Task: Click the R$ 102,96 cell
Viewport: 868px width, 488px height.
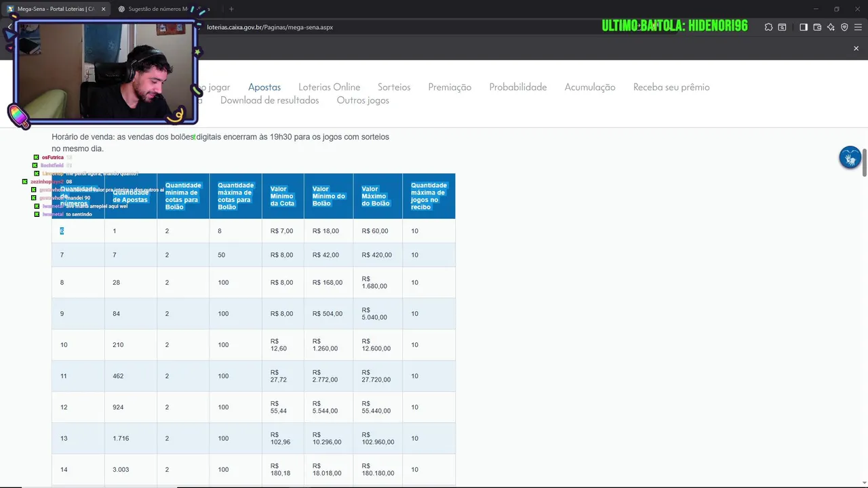Action: pos(283,439)
